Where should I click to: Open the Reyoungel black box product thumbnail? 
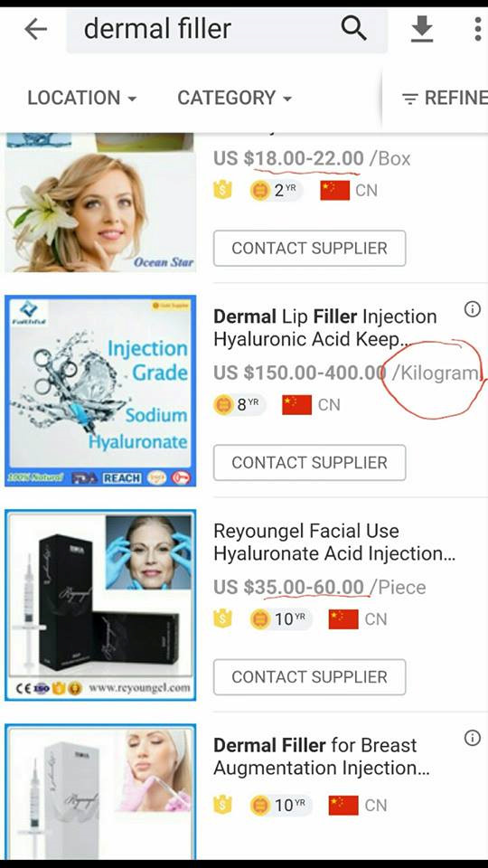[x=100, y=605]
